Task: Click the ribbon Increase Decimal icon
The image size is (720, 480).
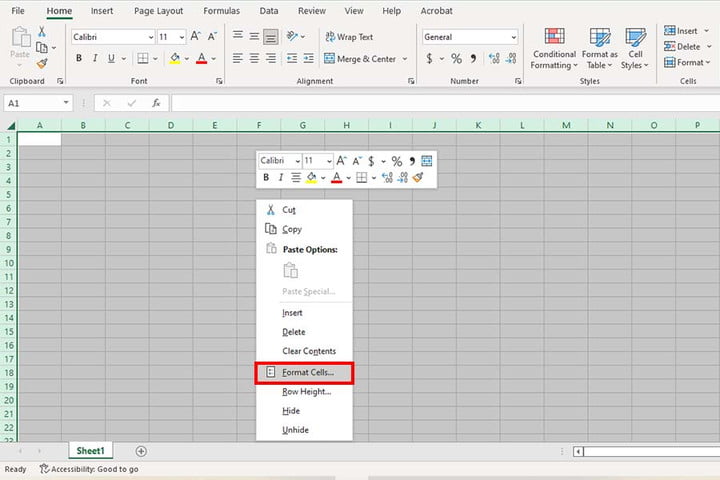Action: coord(494,58)
